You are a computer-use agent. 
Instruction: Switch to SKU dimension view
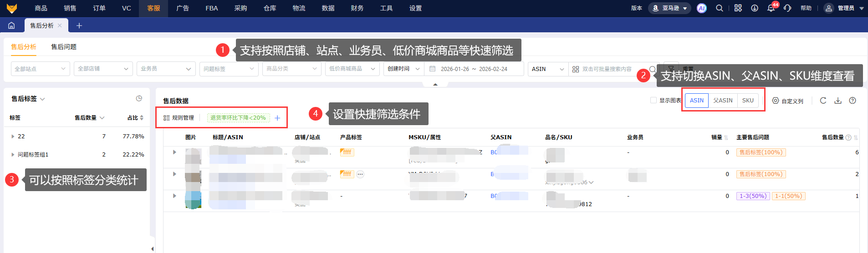(748, 101)
